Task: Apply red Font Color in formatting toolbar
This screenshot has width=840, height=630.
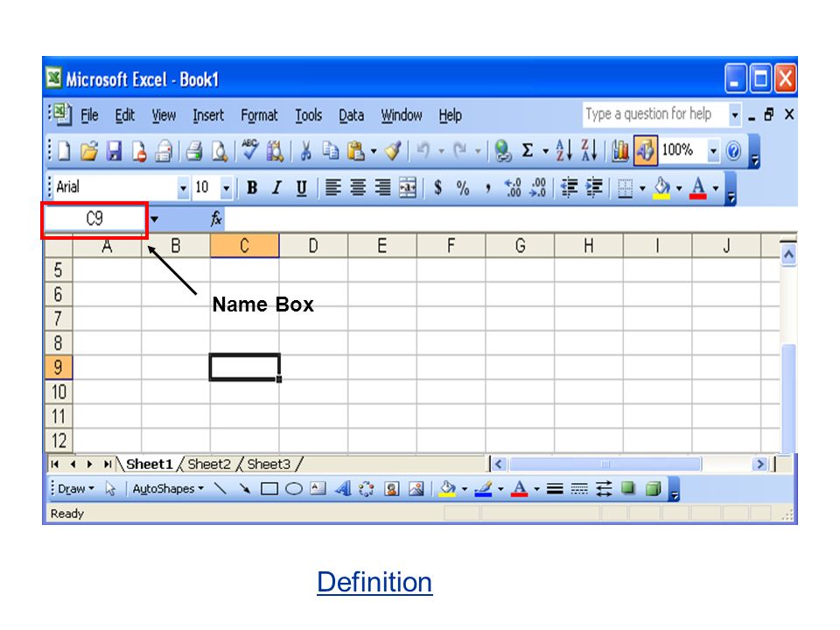Action: (x=698, y=188)
